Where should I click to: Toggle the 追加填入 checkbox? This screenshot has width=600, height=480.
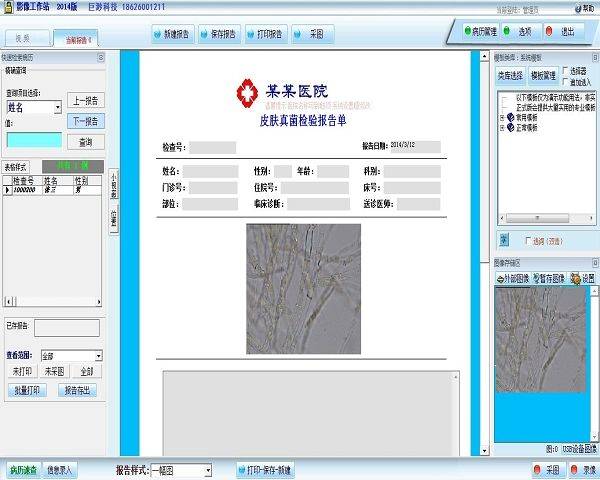click(x=567, y=81)
